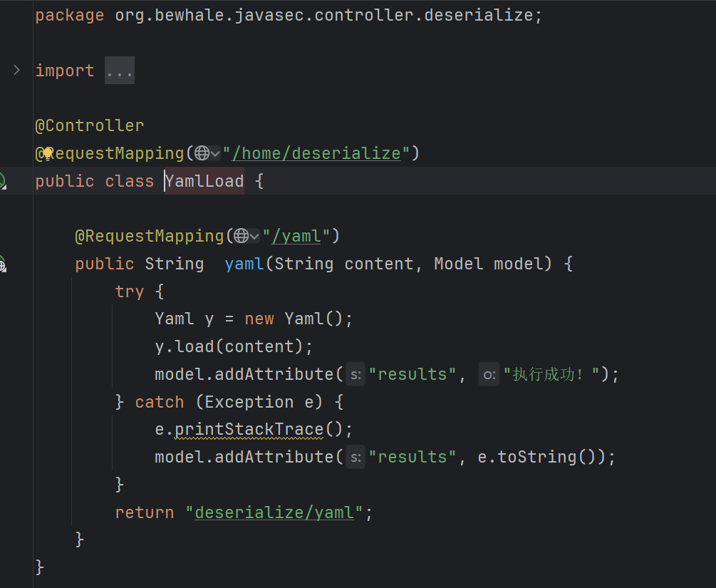This screenshot has width=716, height=588.
Task: Unfold the collapsed import ellipsis placeholder
Action: point(120,71)
